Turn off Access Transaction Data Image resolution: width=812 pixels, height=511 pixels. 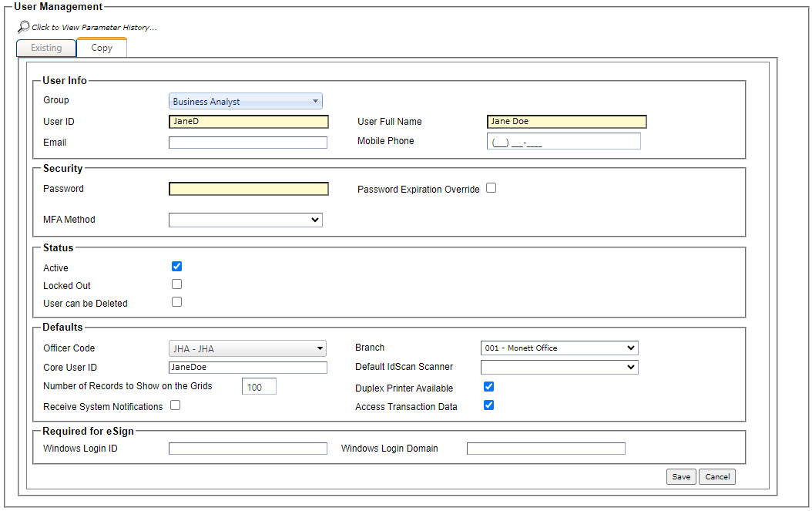[488, 405]
